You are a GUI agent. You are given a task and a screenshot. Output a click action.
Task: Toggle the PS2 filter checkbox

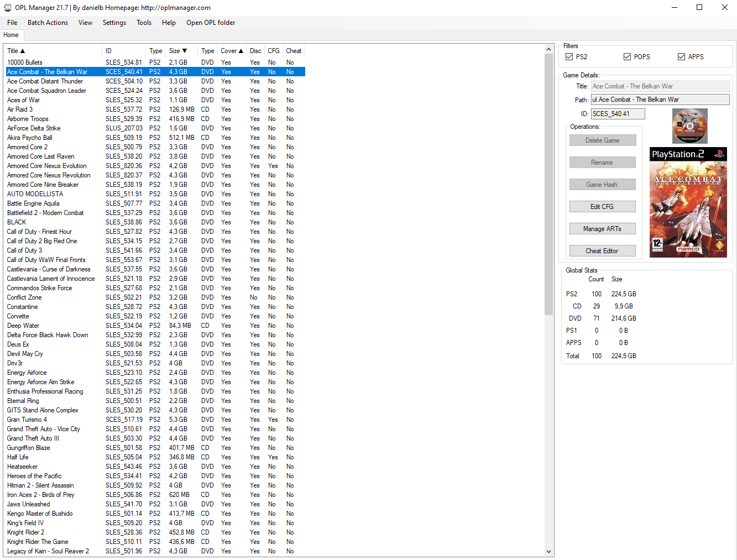pyautogui.click(x=569, y=56)
